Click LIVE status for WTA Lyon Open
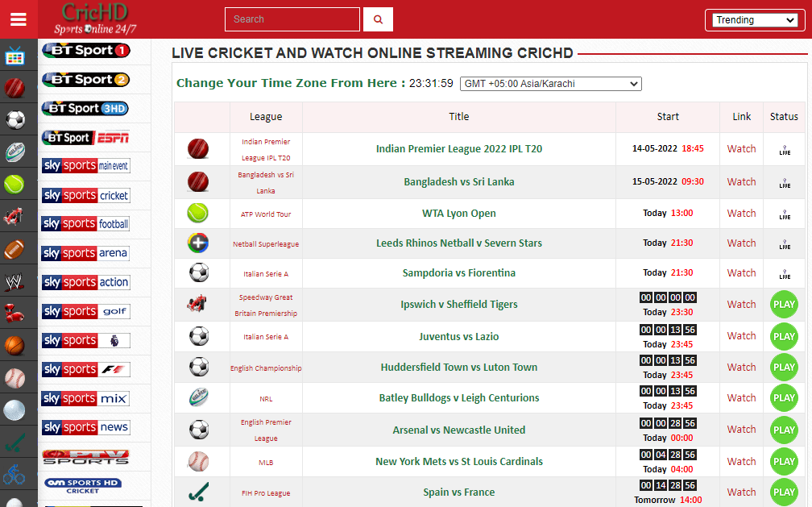This screenshot has height=507, width=812. pyautogui.click(x=785, y=214)
